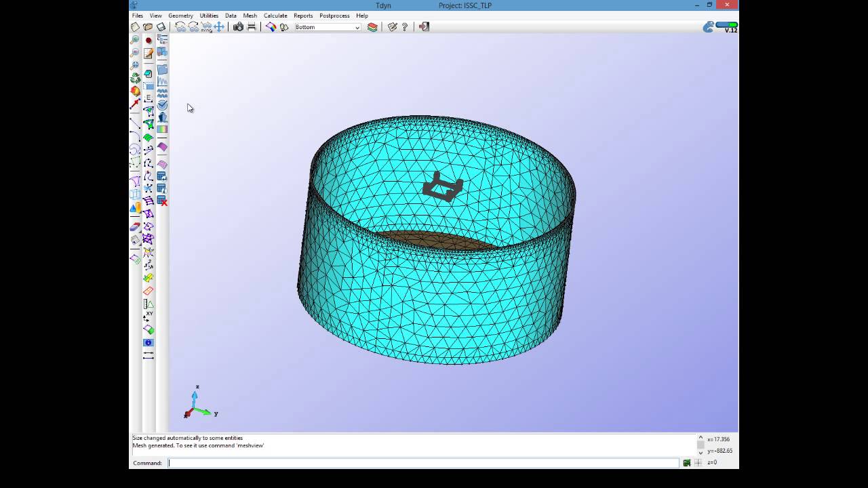Viewport: 868px width, 488px height.
Task: Print the current view
Action: coord(252,26)
